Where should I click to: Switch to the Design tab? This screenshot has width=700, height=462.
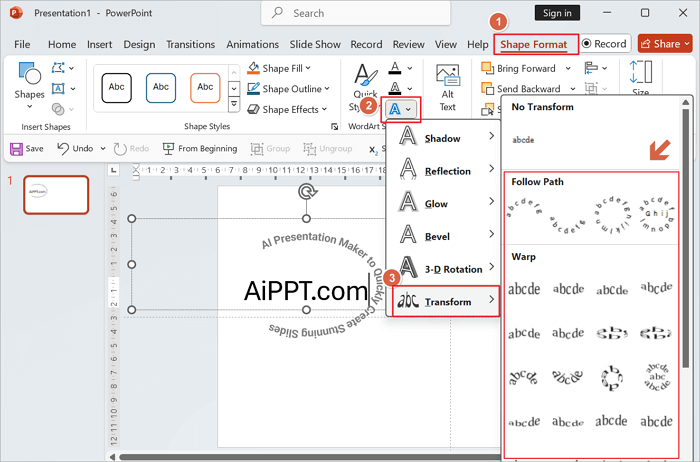tap(139, 44)
